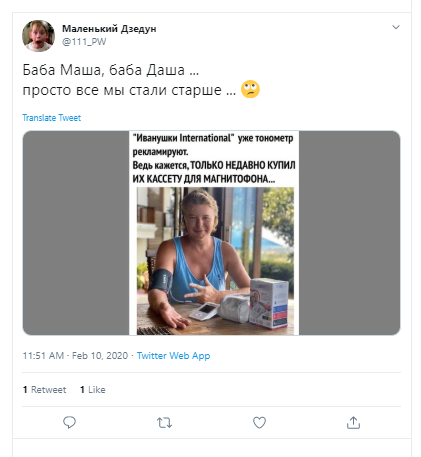Click the meme caption about Иванушки International
Viewport: 421px width, 457px height.
214,158
